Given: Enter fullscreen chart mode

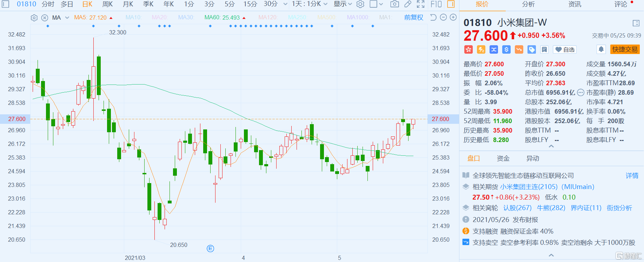Looking at the screenshot, I should pyautogui.click(x=421, y=4).
